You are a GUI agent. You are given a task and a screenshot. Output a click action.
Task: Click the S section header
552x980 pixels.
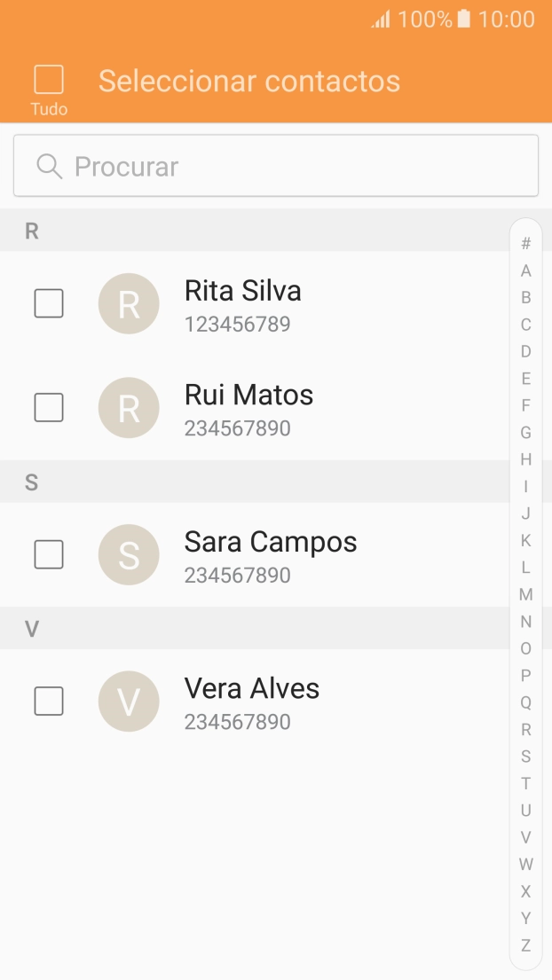[x=32, y=482]
